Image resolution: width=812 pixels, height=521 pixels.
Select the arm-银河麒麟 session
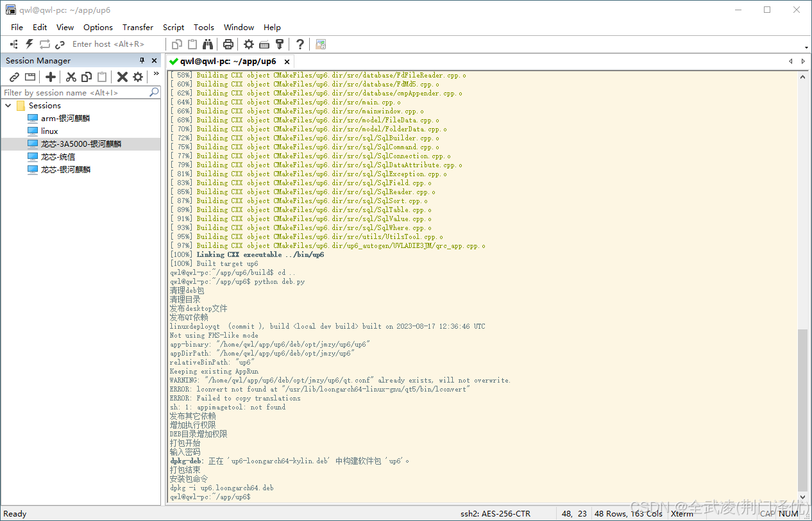(65, 119)
